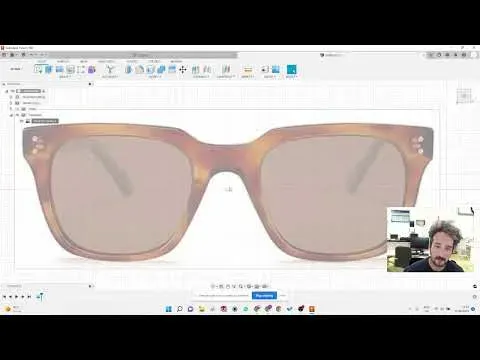Screen dimensions: 480x360
Task: Open the Create dropdown menu
Action: (x=65, y=77)
